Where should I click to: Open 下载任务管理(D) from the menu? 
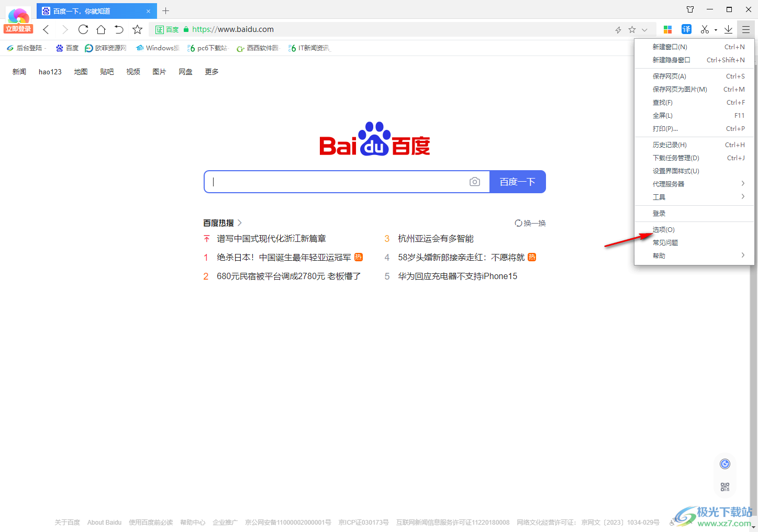click(x=694, y=158)
